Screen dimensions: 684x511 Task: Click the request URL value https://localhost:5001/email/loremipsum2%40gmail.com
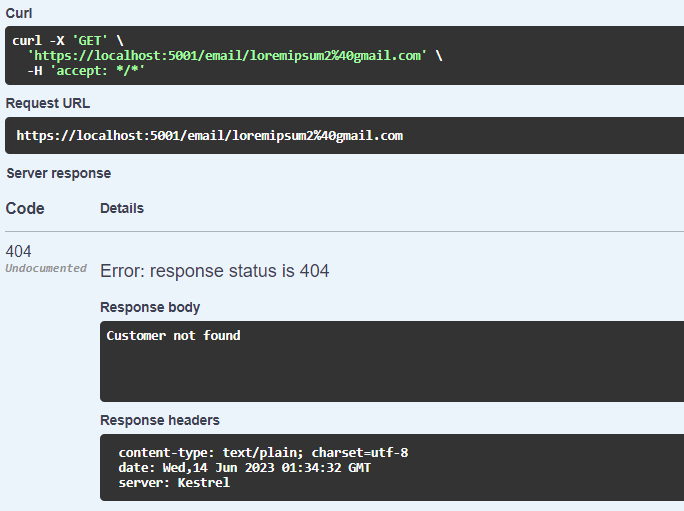tap(210, 136)
